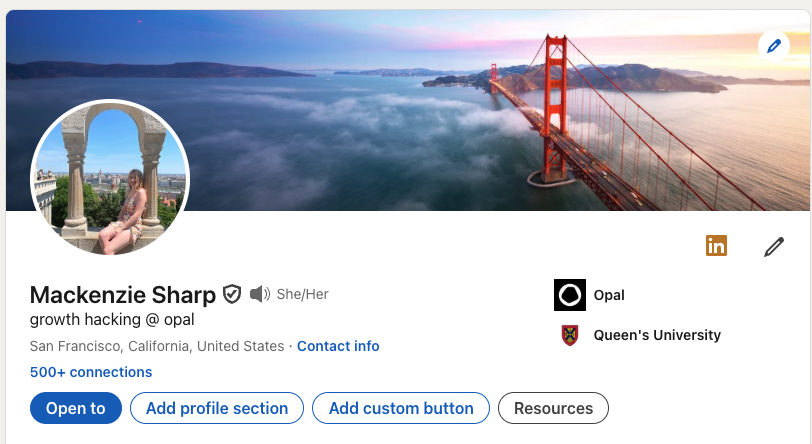Select the Mackenzie Sharp name heading
Viewport: 812px width, 444px height.
(123, 295)
